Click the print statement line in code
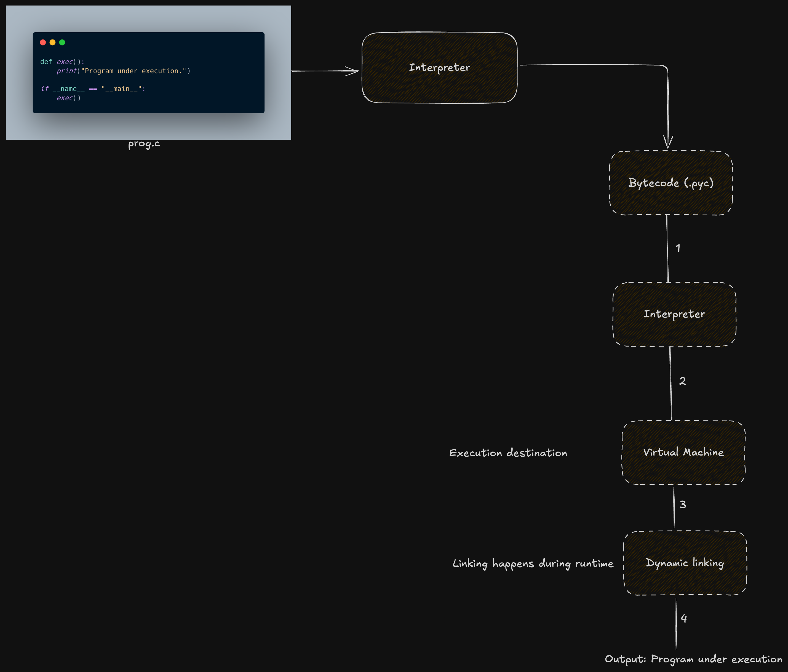This screenshot has height=672, width=788. [x=124, y=71]
